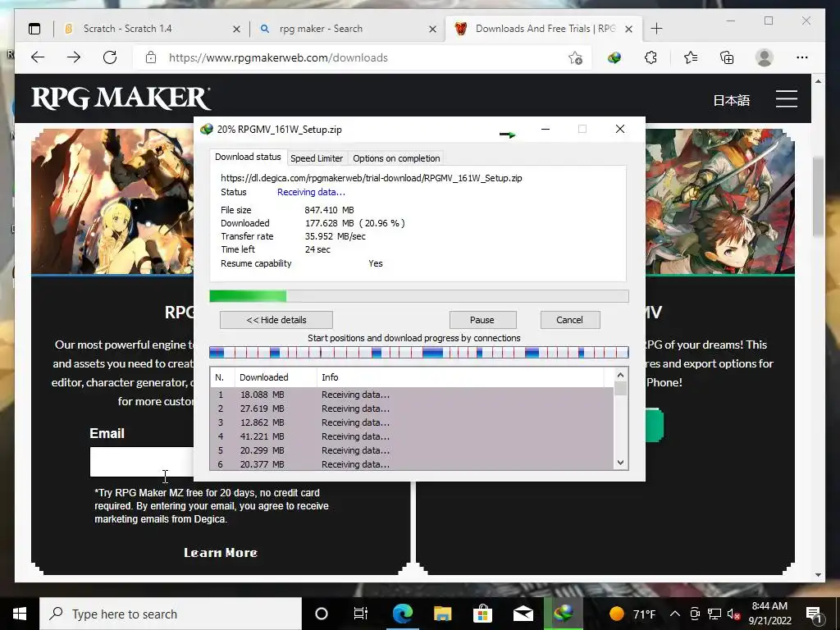Click the connections list scroll down arrow

[620, 463]
